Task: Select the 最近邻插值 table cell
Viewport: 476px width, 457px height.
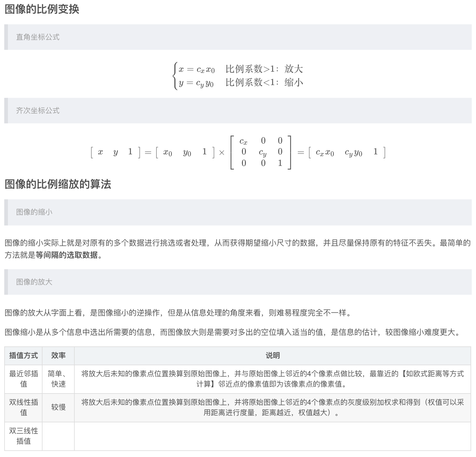Action: click(x=24, y=379)
